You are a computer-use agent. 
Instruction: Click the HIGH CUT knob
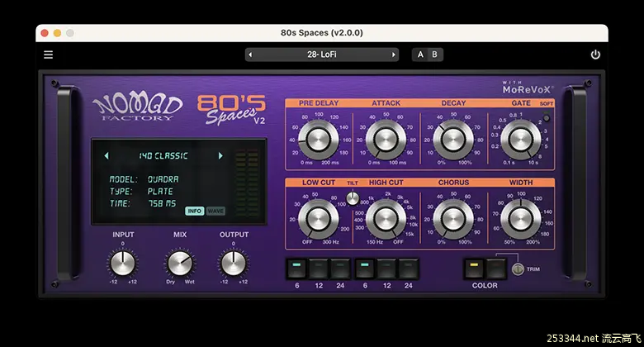[x=386, y=219]
